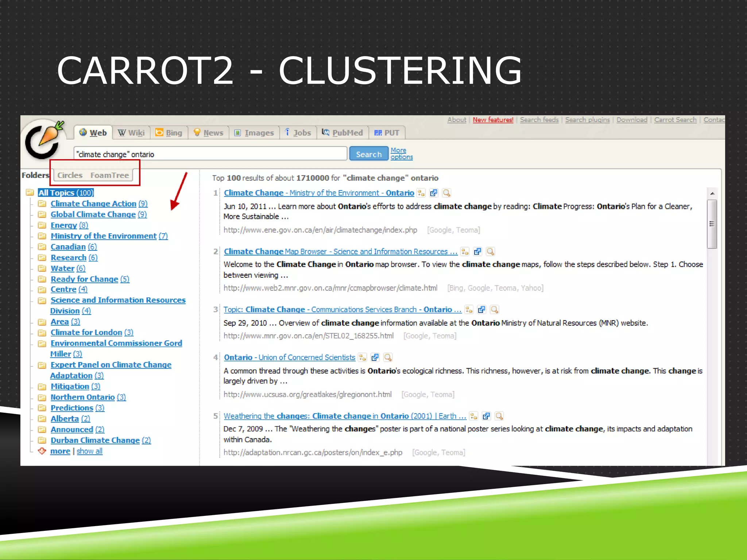This screenshot has height=560, width=747.
Task: Click the Canadian folder icon
Action: (42, 247)
